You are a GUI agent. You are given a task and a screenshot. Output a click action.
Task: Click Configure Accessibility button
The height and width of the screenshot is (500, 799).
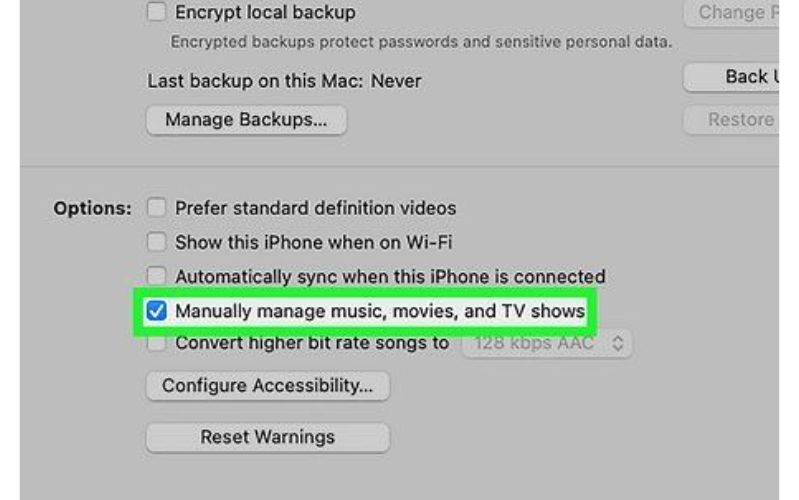click(x=268, y=386)
